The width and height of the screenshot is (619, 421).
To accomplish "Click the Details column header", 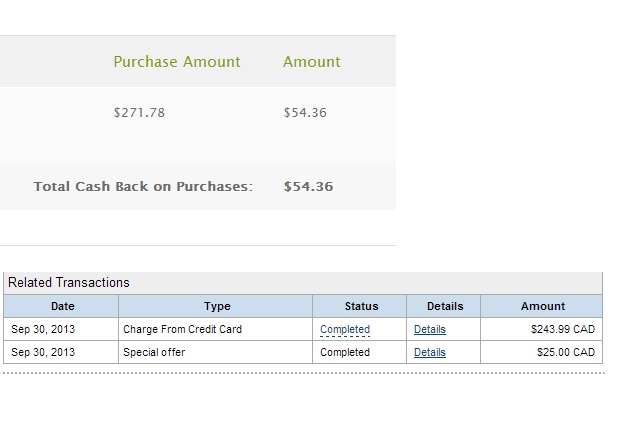I will click(x=444, y=306).
